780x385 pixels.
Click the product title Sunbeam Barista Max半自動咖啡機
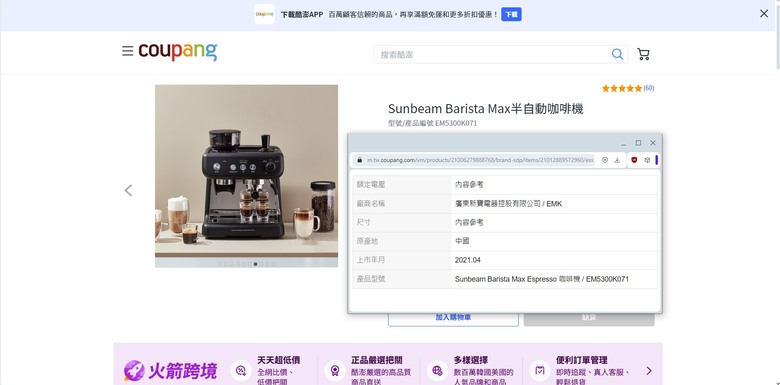pos(486,108)
